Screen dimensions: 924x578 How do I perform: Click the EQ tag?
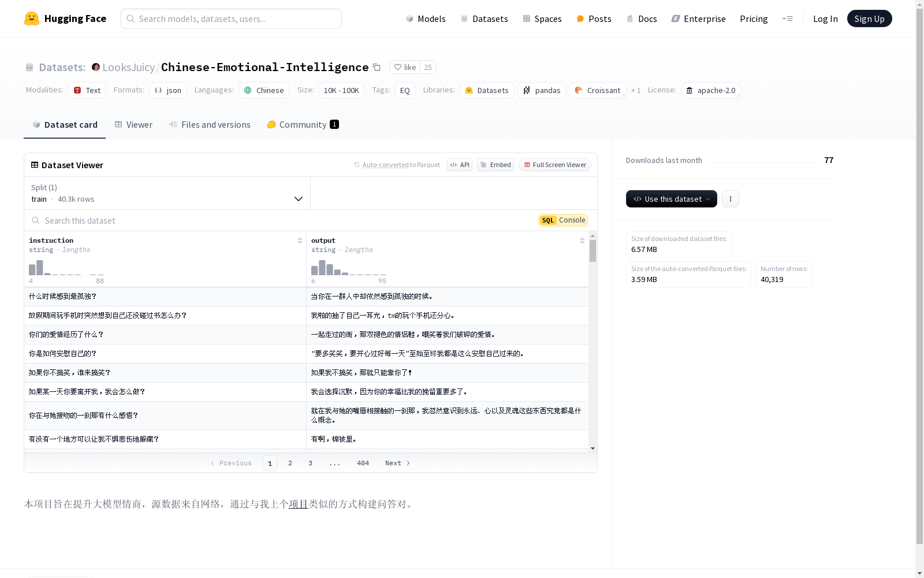[405, 90]
